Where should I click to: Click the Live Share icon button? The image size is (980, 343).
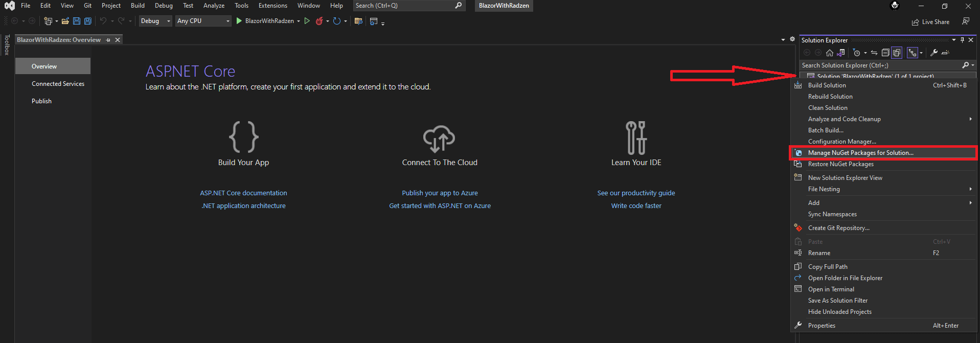click(930, 22)
